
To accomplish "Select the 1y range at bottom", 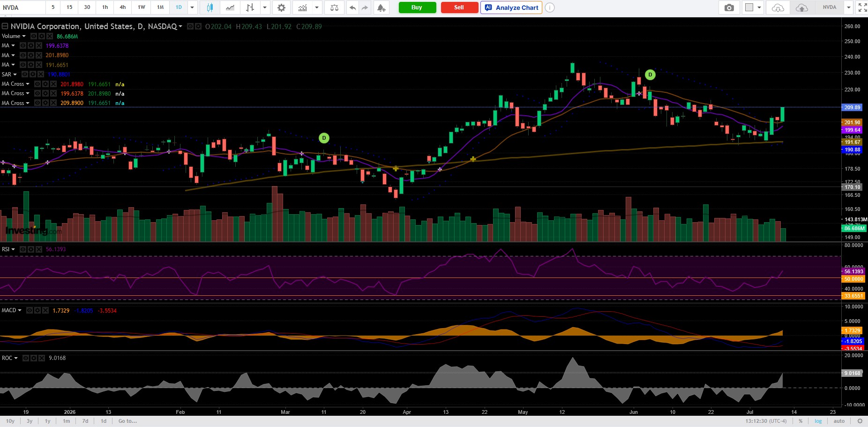I will coord(47,421).
